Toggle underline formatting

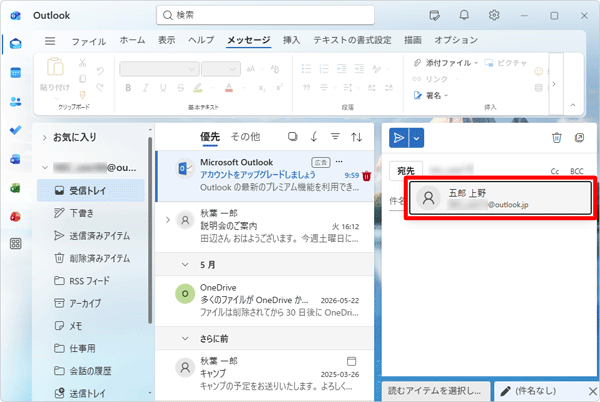163,88
